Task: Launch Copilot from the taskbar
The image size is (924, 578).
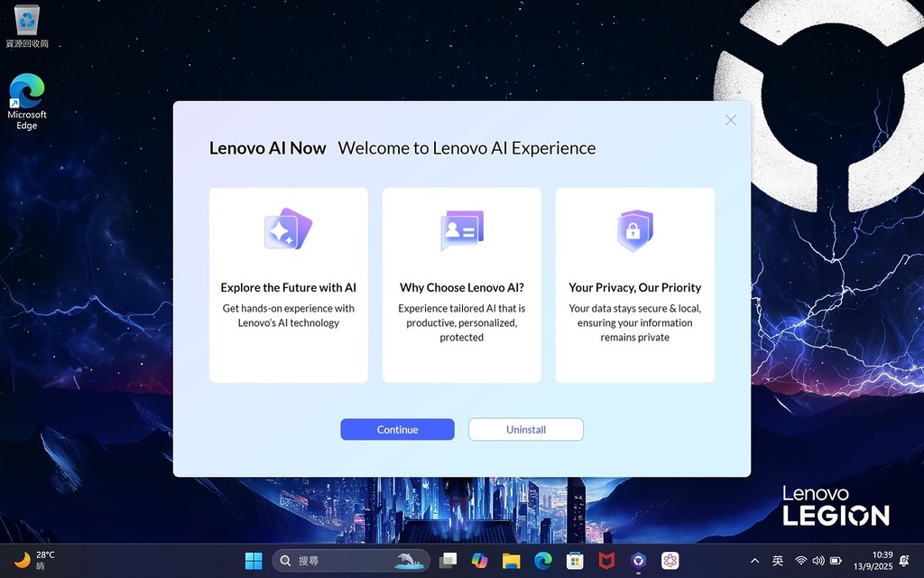Action: point(480,560)
